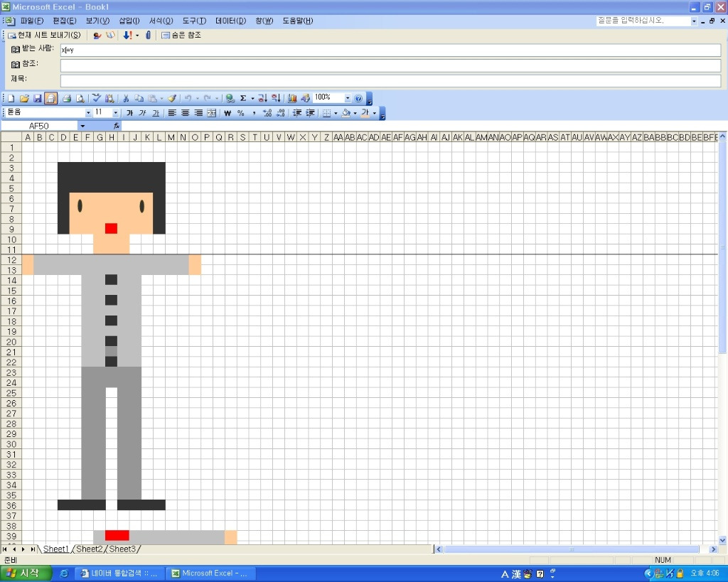Apply font color 가 swatch
Image resolution: width=728 pixels, height=582 pixels.
(365, 113)
